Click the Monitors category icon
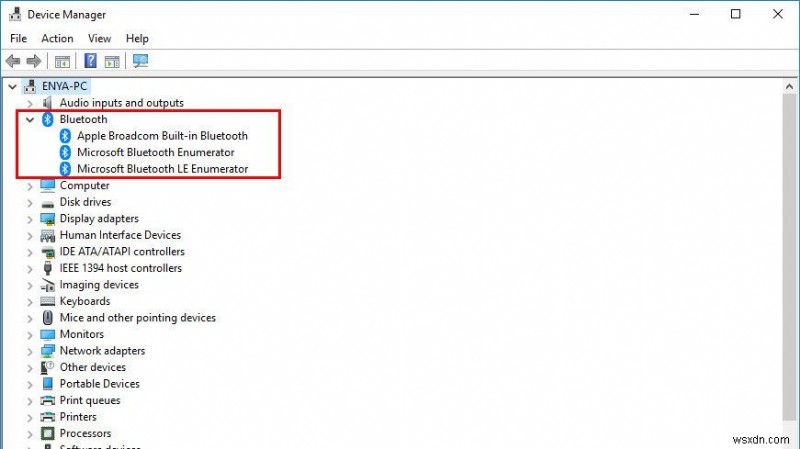Image resolution: width=800 pixels, height=449 pixels. tap(47, 335)
